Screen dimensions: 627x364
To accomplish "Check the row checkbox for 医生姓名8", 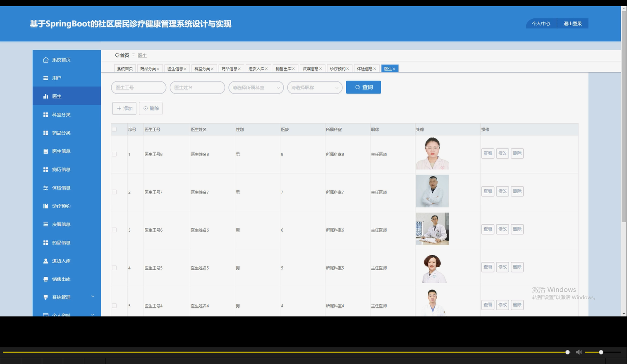I will pos(114,154).
